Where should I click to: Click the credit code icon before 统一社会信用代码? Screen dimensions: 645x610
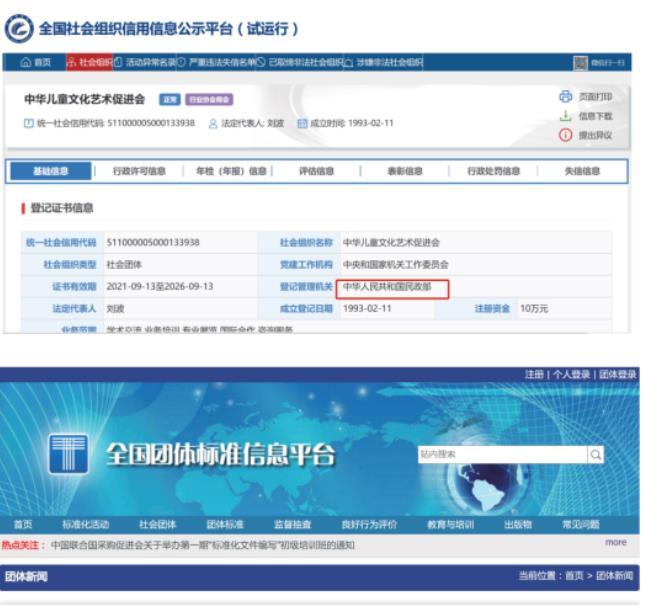pos(28,123)
